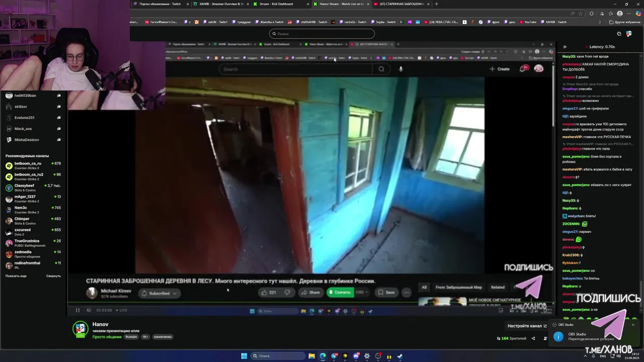Open the browser profile avatar

[x=620, y=14]
